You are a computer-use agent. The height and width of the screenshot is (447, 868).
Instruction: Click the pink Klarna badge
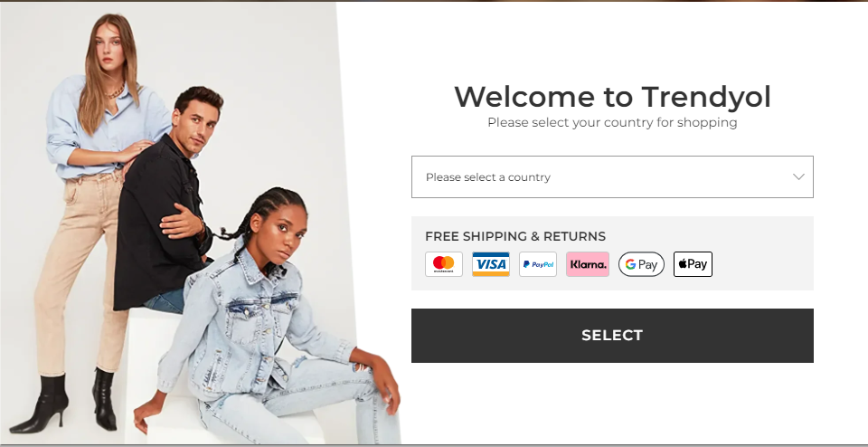click(x=588, y=264)
